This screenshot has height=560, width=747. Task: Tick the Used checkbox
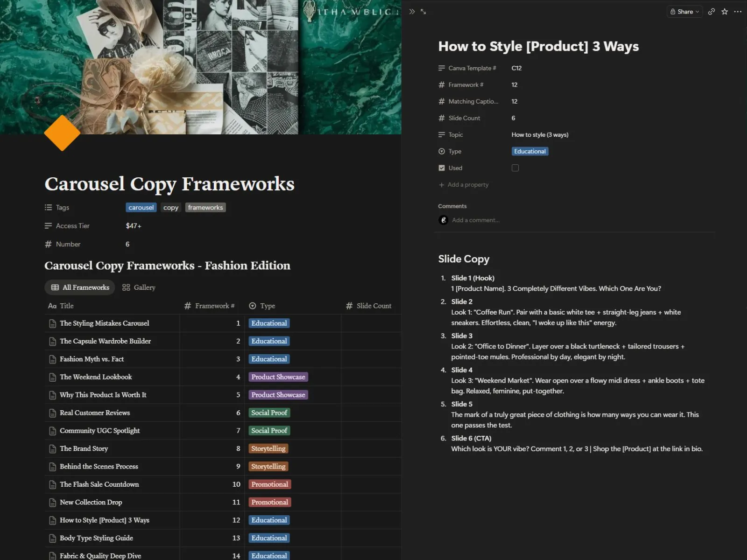point(515,168)
